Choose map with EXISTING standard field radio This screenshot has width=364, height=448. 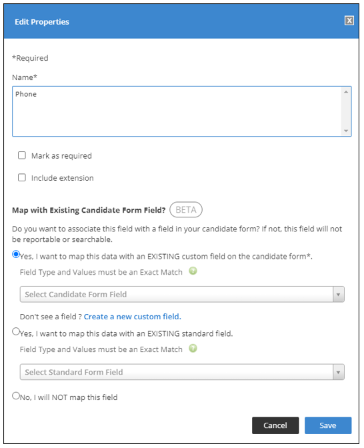tap(16, 331)
